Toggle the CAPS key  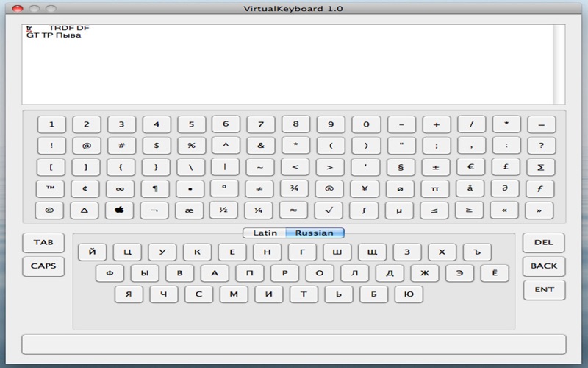tap(43, 266)
